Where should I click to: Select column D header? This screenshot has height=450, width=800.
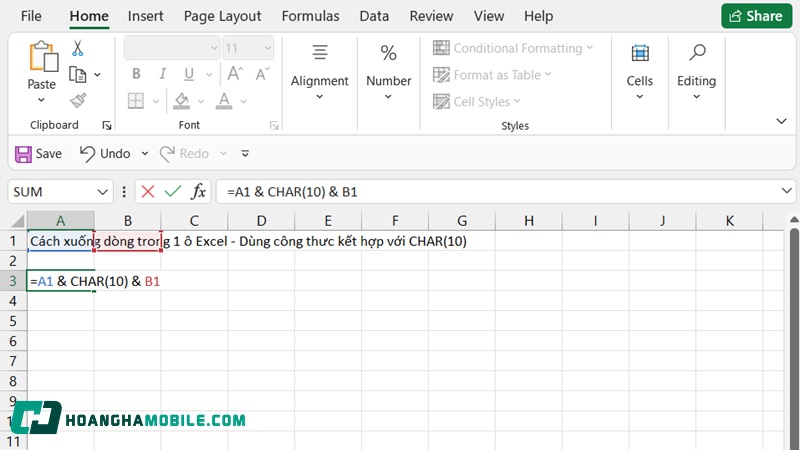[261, 221]
